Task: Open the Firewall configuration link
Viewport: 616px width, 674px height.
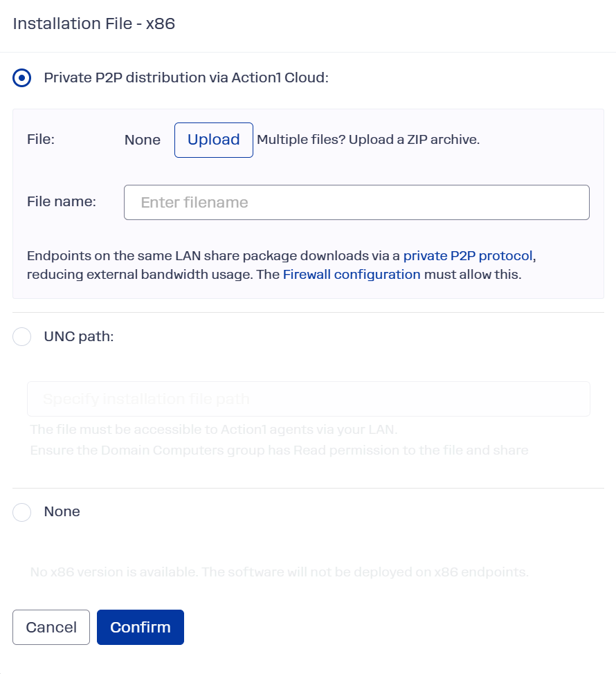Action: click(352, 274)
